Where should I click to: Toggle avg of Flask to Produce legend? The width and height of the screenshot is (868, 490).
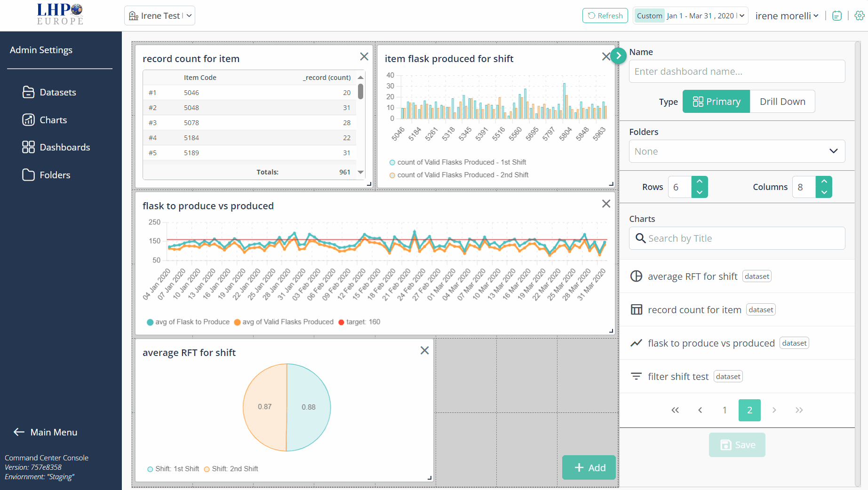coord(188,322)
